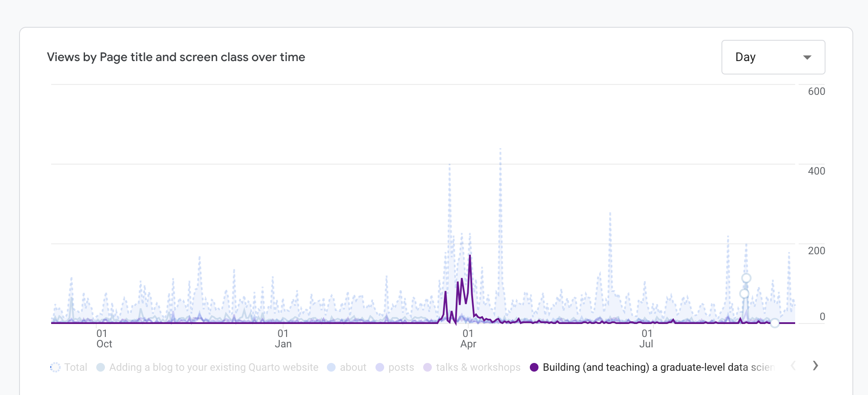Click the color dot beside about legend

pyautogui.click(x=331, y=367)
